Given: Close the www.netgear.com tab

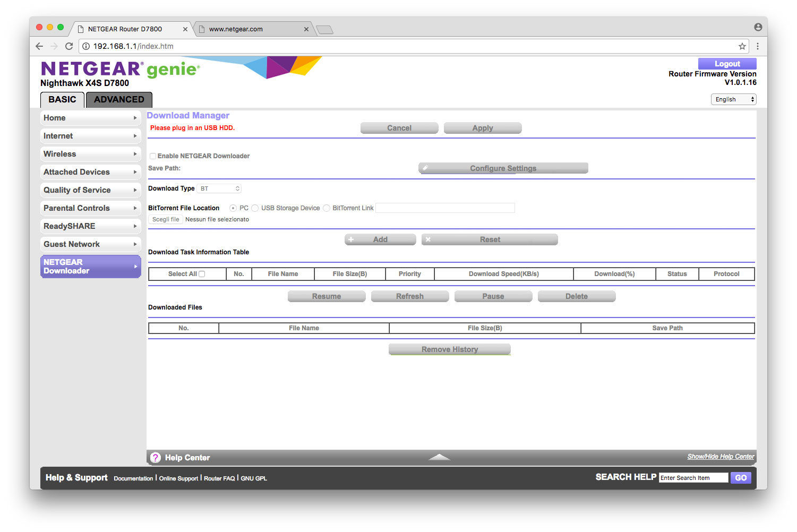Looking at the screenshot, I should [306, 29].
